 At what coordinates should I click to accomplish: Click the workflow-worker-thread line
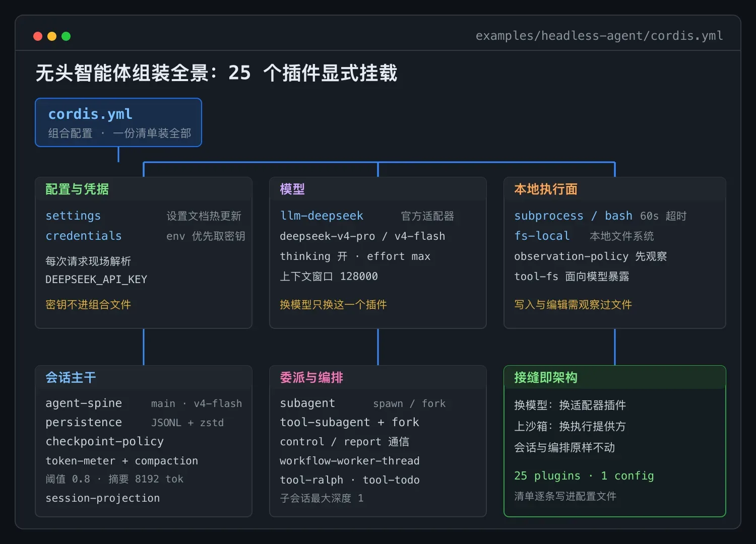[349, 461]
